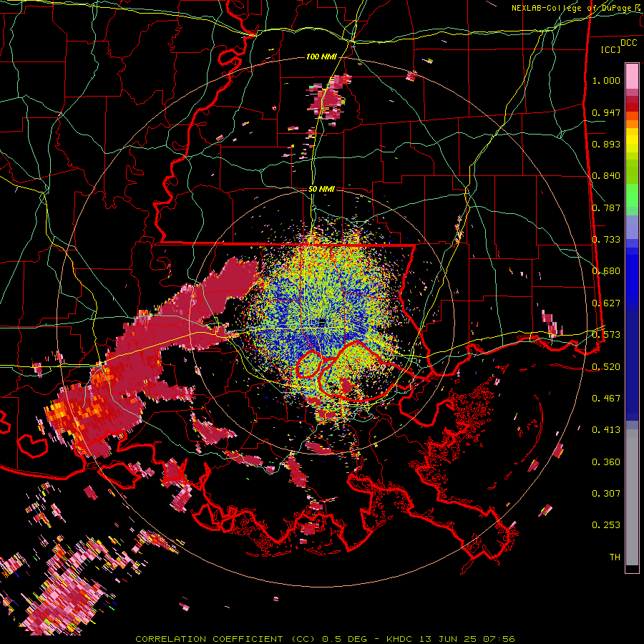The width and height of the screenshot is (644, 644).
Task: Click the black radar site marker at center
Action: tap(323, 321)
